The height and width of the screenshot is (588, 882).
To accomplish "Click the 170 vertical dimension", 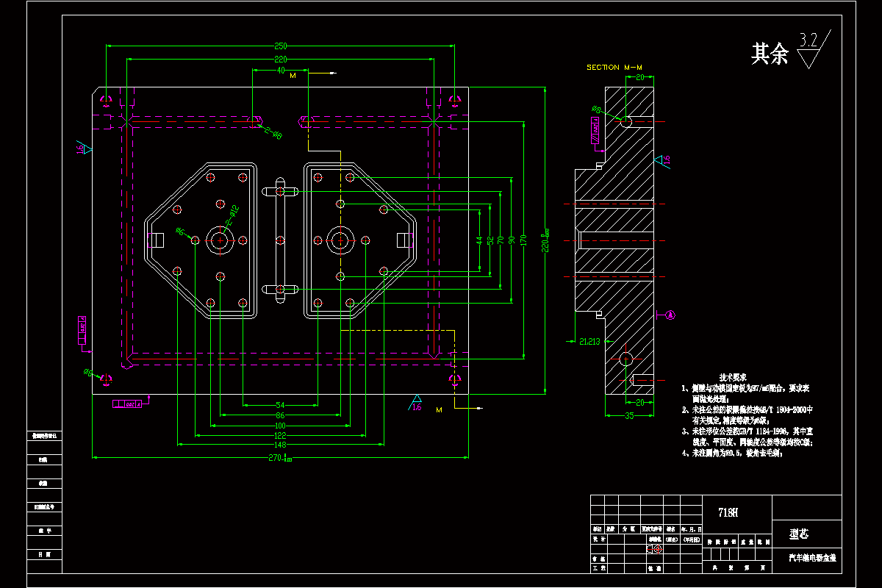I will point(523,240).
